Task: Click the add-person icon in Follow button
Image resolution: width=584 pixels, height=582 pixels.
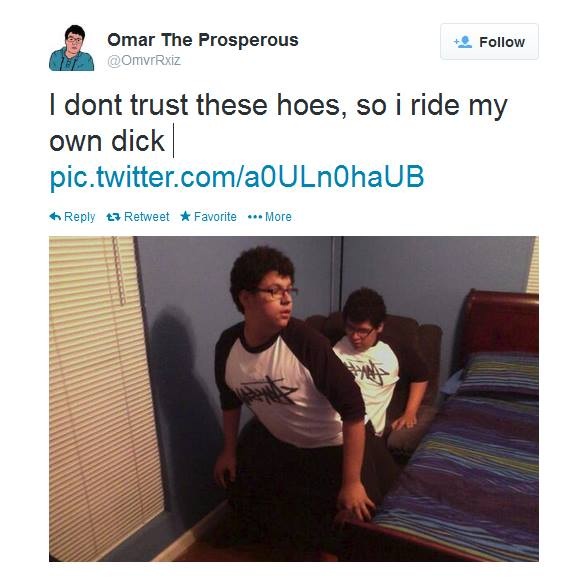Action: pos(463,42)
